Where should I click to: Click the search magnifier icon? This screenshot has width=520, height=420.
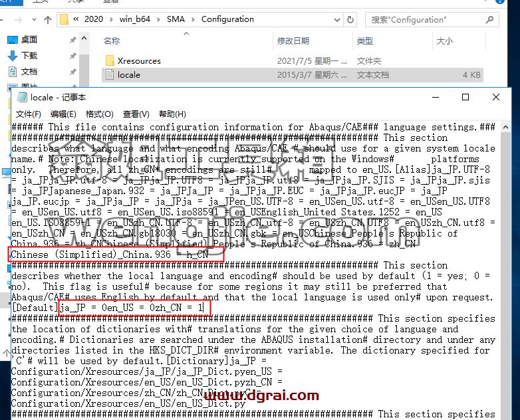click(489, 20)
